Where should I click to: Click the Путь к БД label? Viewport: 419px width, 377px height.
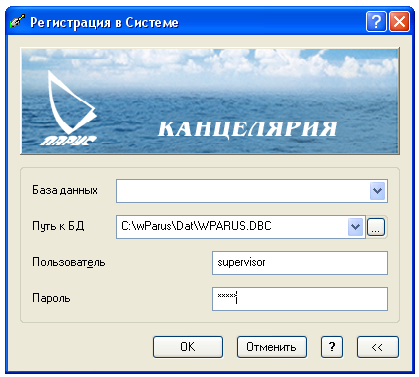[58, 226]
